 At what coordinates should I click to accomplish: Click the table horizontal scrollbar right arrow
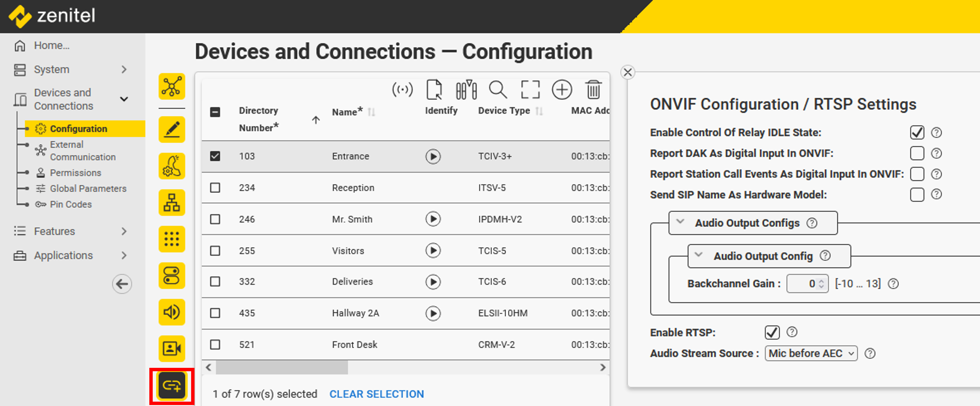(x=603, y=367)
